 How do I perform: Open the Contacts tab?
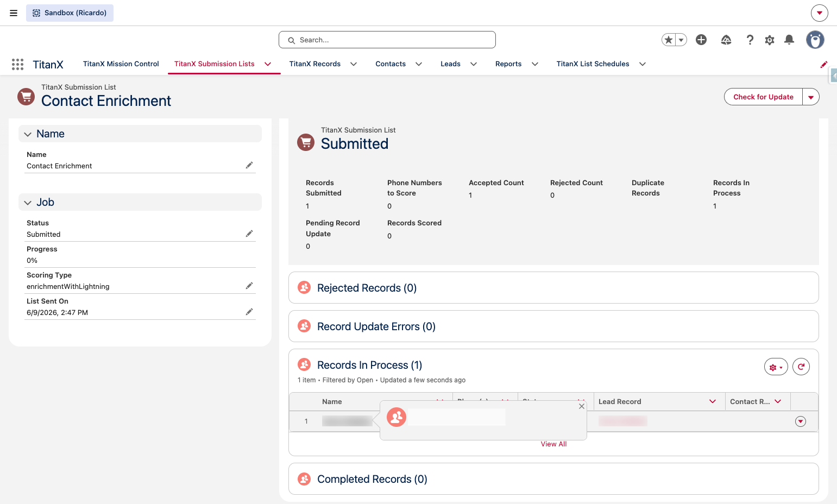pos(391,64)
